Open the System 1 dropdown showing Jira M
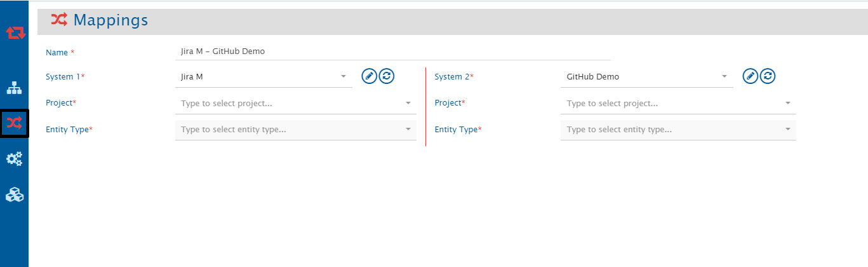The image size is (868, 267). tap(263, 77)
